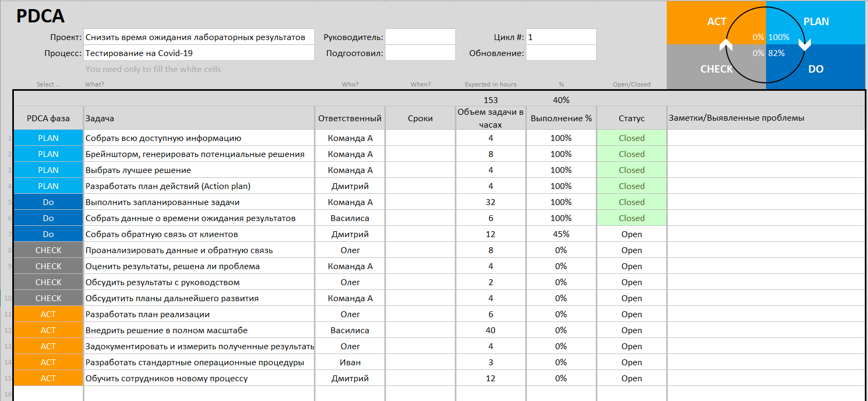Select hours value 40 for 'Внедрить решение'
Screen dimensions: 868x401
point(491,330)
